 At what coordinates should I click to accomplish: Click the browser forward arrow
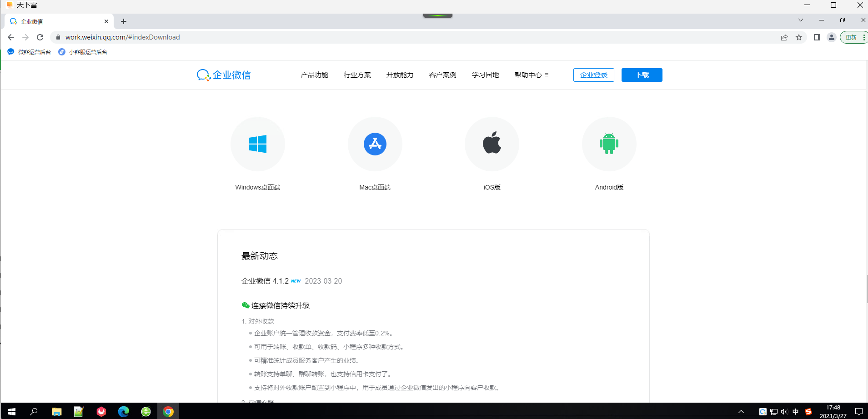click(x=25, y=37)
